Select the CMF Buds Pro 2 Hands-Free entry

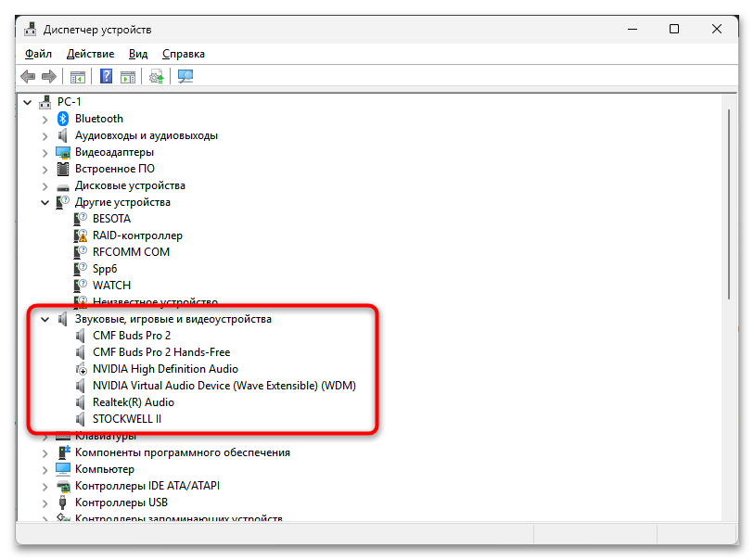(x=161, y=352)
